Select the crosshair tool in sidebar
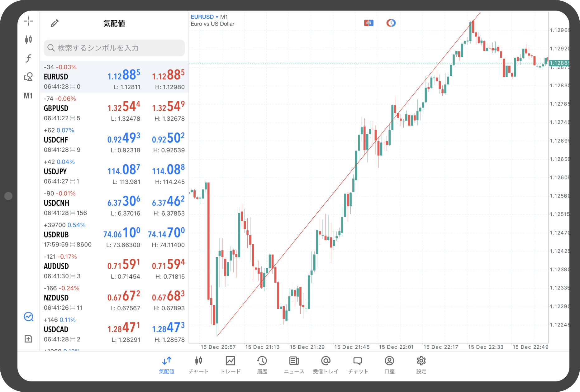This screenshot has width=580, height=392. [x=28, y=21]
